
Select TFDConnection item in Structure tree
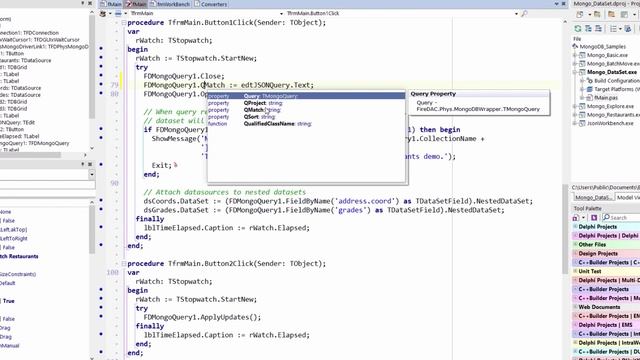click(29, 33)
